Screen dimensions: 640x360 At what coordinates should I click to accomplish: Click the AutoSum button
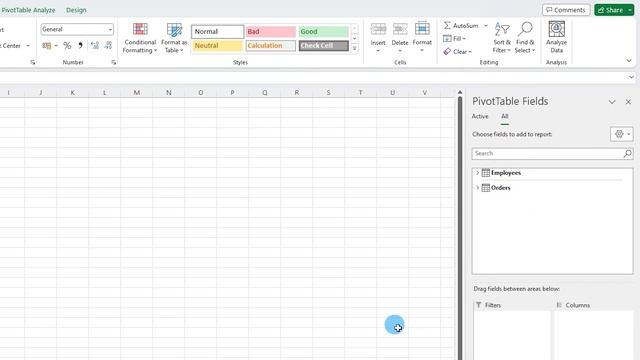click(x=461, y=25)
